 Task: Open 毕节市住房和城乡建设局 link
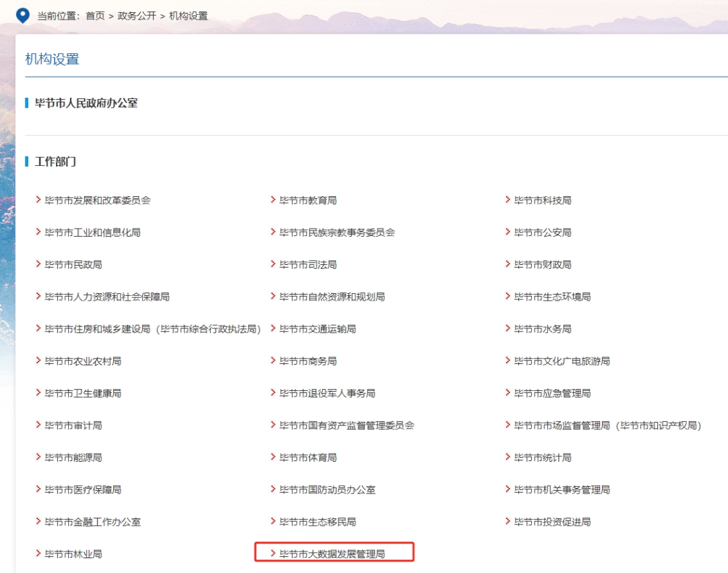pos(152,329)
